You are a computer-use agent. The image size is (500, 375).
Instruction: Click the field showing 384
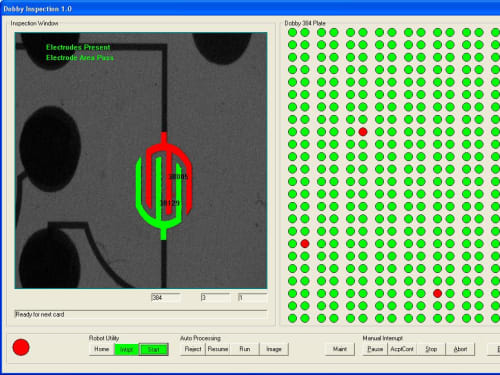coord(166,298)
